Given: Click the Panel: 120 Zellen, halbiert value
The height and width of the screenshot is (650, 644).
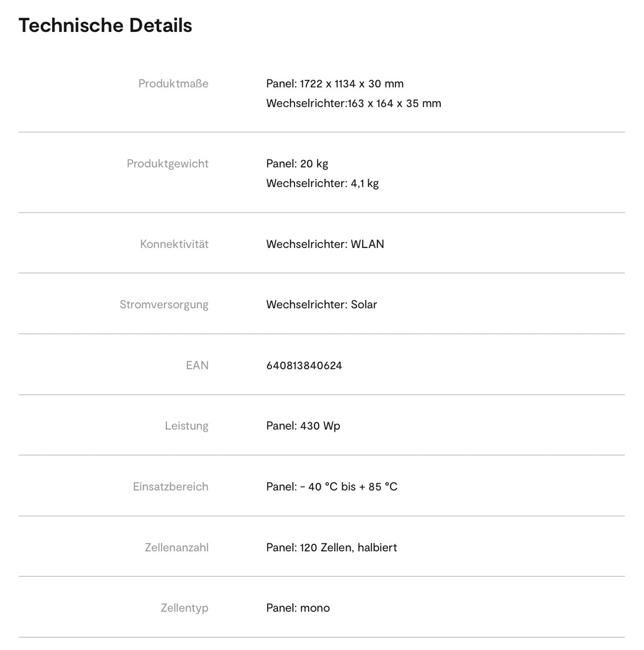Looking at the screenshot, I should [x=331, y=548].
